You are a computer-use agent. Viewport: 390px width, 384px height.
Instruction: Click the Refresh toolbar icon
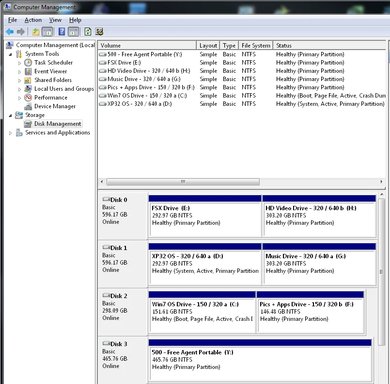click(x=88, y=32)
